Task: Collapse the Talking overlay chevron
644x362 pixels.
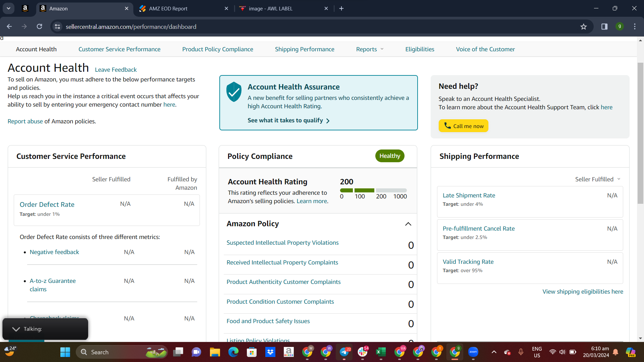Action: (16, 329)
